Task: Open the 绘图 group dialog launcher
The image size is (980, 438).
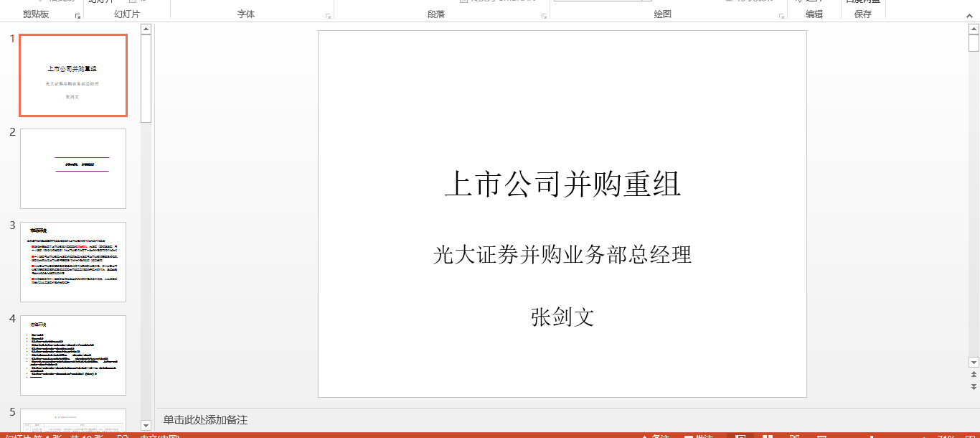Action: click(x=781, y=16)
